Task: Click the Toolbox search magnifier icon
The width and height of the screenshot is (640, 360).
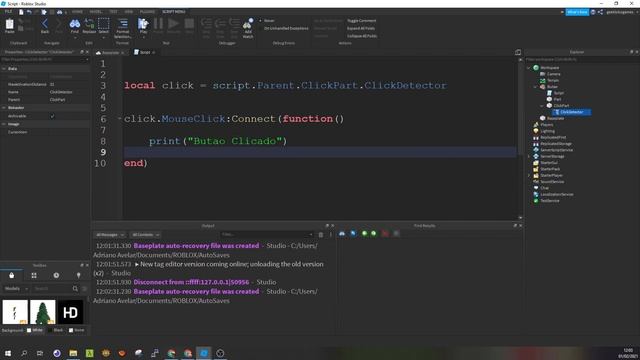Action: pyautogui.click(x=75, y=289)
